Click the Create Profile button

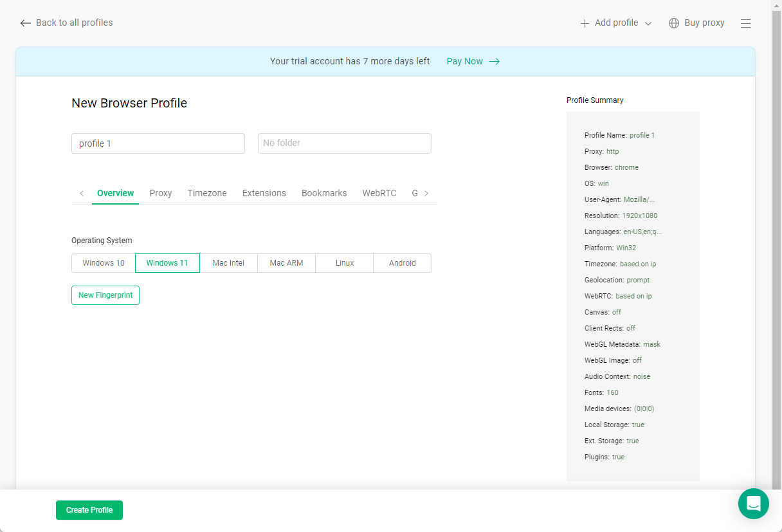(x=89, y=510)
